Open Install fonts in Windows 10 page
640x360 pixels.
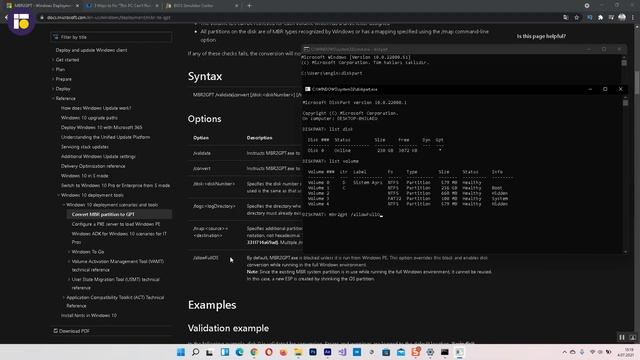pyautogui.click(x=89, y=316)
